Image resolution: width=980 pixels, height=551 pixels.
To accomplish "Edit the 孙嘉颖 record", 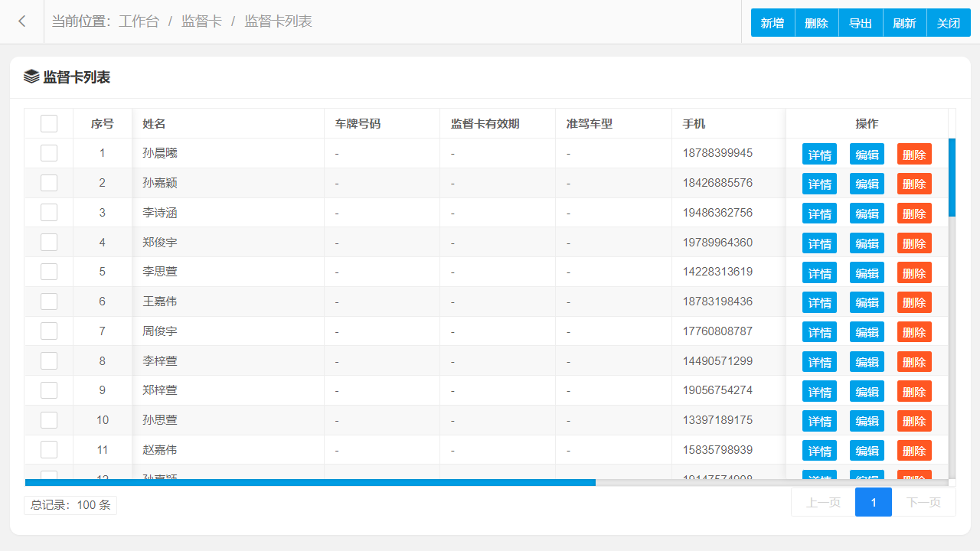I will point(867,184).
